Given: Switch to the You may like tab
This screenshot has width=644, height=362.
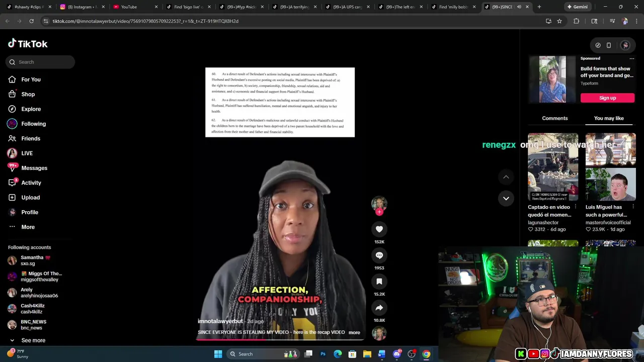Looking at the screenshot, I should click(x=609, y=118).
